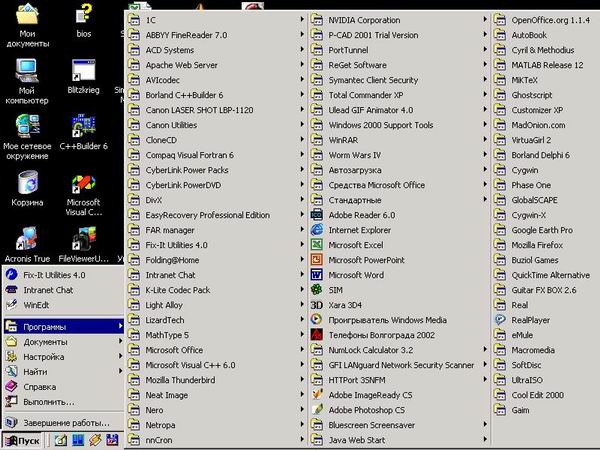Open the Gaim program folder
The image size is (600, 450).
pos(546,410)
